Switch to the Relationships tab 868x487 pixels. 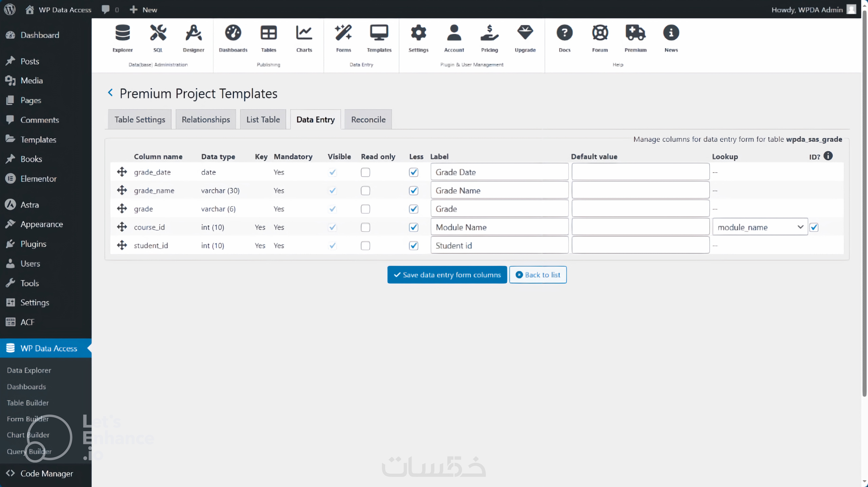(205, 119)
